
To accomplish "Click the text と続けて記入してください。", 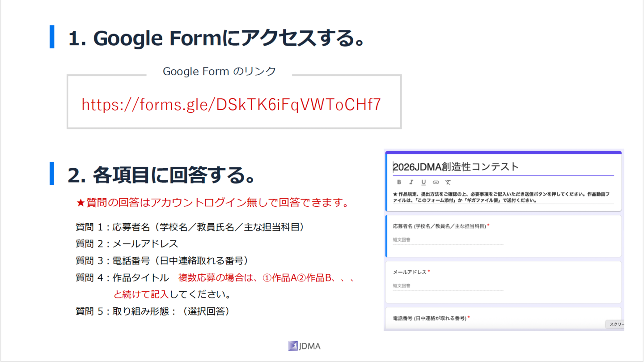I will tap(172, 294).
